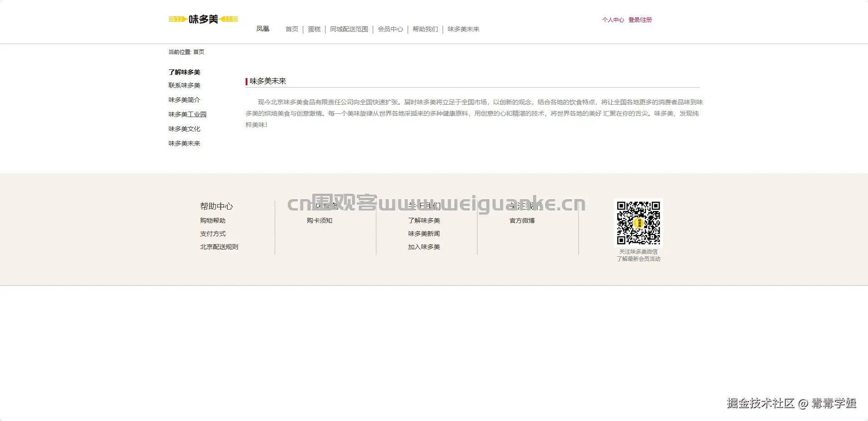The image size is (868, 421).
Task: Click 首页 in the 当前位置 breadcrumb
Action: coord(199,52)
